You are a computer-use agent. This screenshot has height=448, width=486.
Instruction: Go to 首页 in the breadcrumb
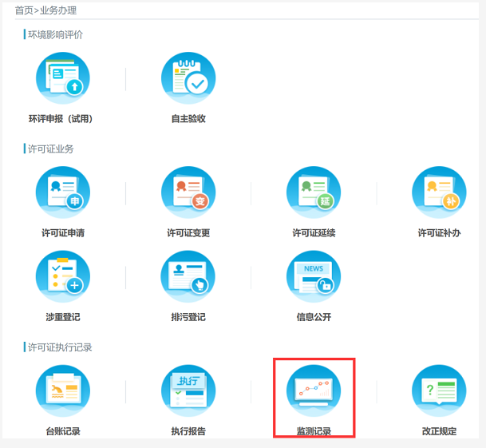pos(24,10)
